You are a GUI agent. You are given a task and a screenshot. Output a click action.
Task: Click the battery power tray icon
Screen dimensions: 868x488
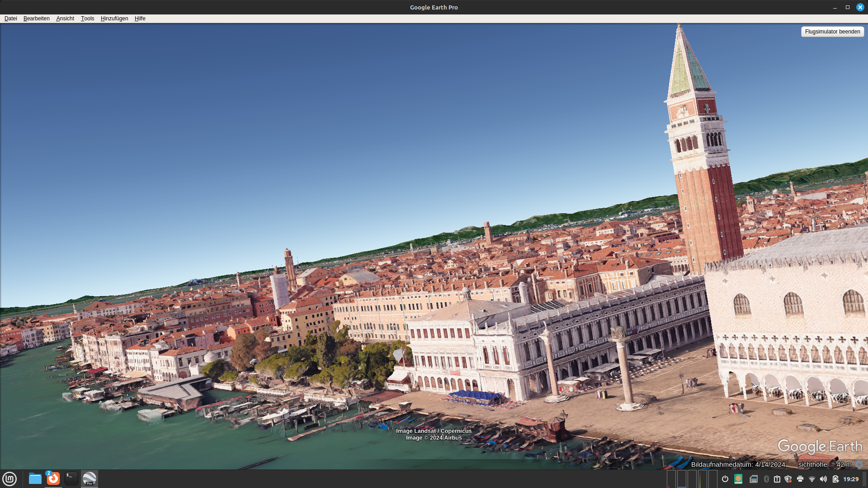(x=835, y=479)
